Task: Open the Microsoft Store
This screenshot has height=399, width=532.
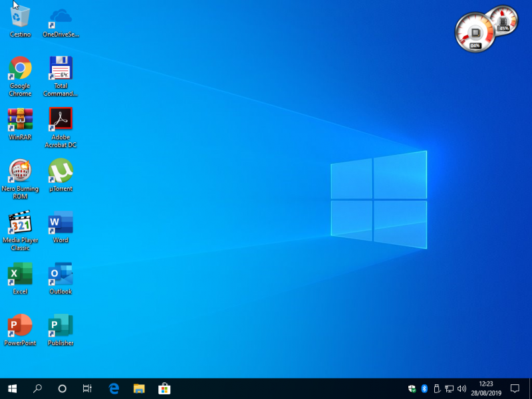Action: (x=163, y=388)
